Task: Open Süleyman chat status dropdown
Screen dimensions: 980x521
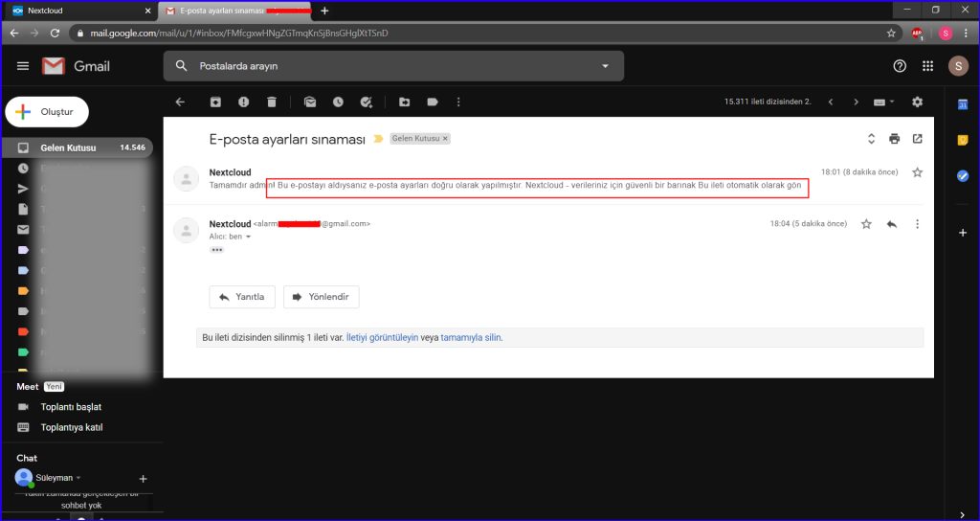Action: 78,478
